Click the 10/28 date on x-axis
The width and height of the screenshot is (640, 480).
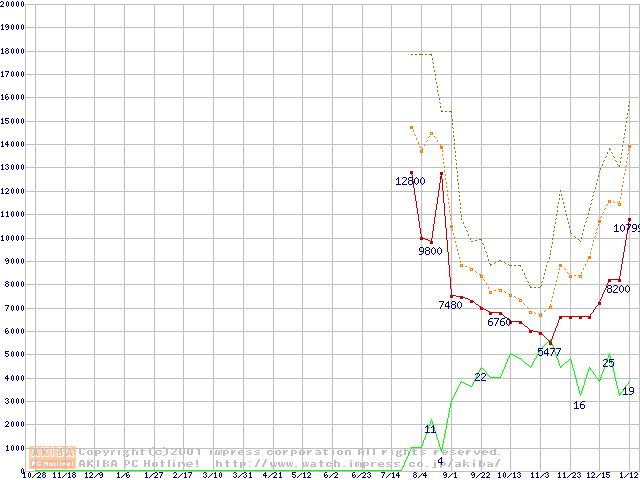coord(34,475)
